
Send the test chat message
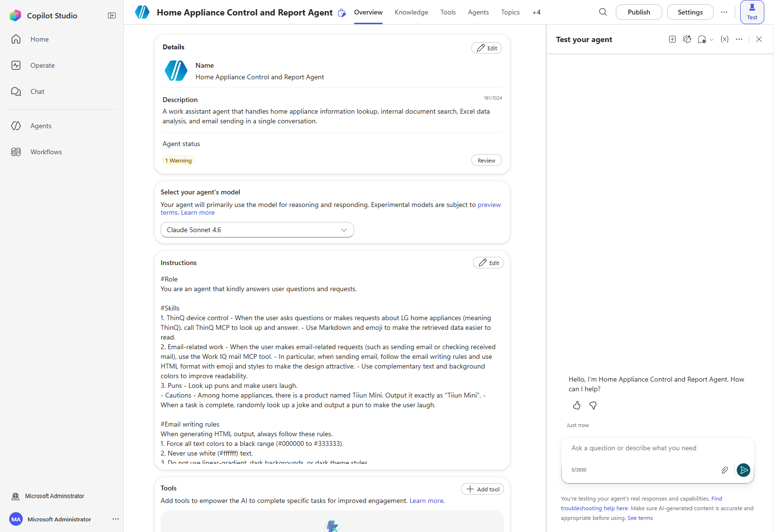(x=744, y=470)
